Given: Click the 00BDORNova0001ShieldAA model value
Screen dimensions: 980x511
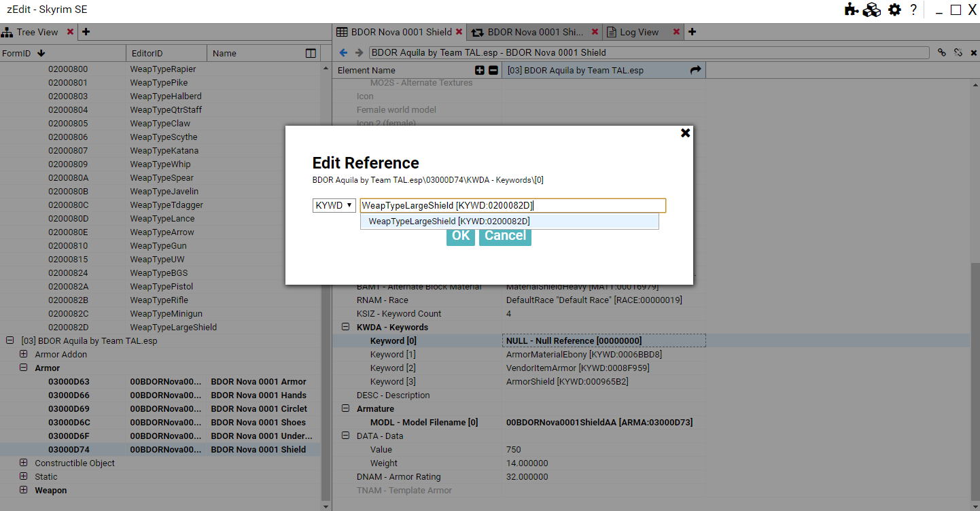Looking at the screenshot, I should (599, 422).
